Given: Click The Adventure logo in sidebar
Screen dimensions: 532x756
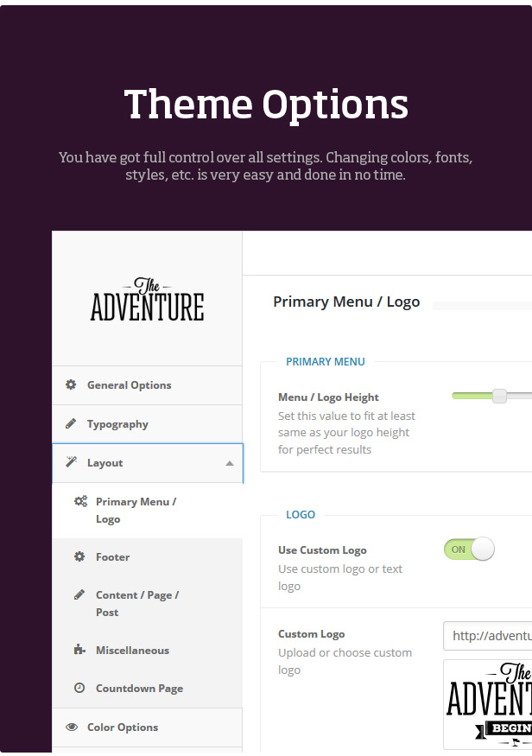Looking at the screenshot, I should click(148, 301).
